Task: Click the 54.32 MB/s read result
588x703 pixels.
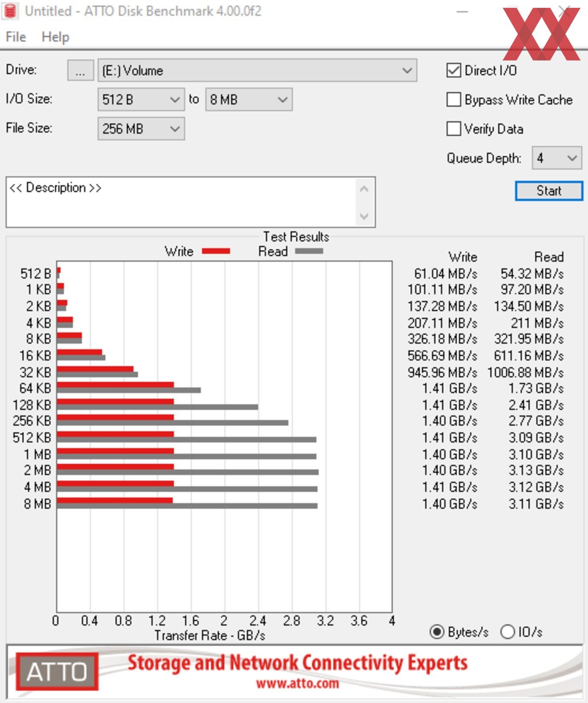Action: coord(532,274)
